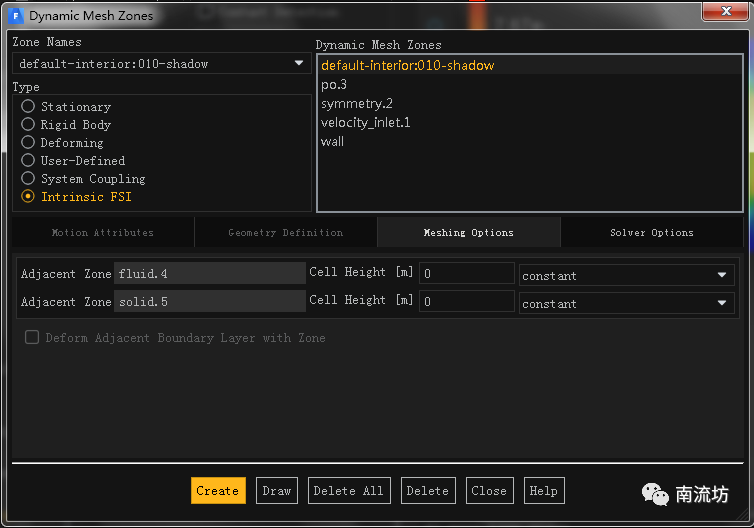The image size is (754, 528).
Task: Select the Stationary type radio button
Action: pos(29,107)
